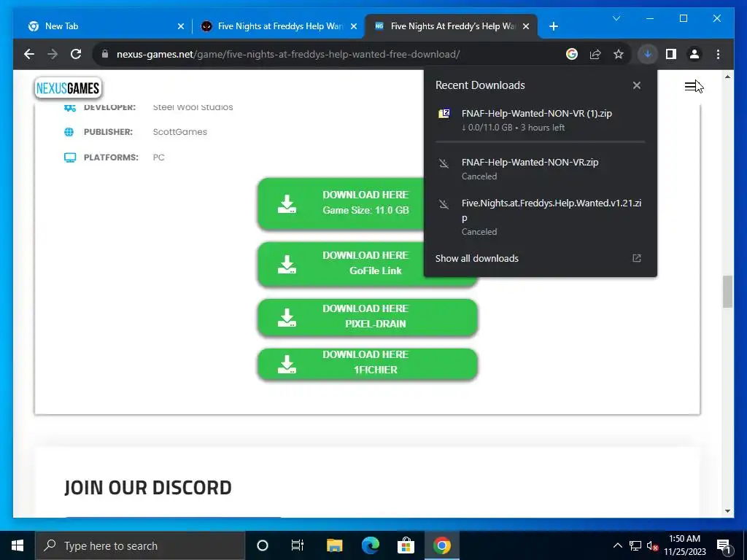Bookmark this page with the star

pos(619,54)
